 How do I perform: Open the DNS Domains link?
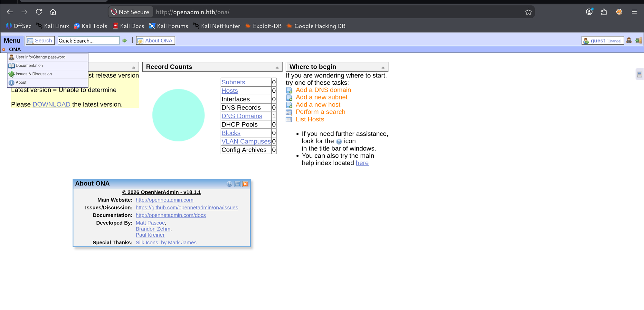(242, 116)
